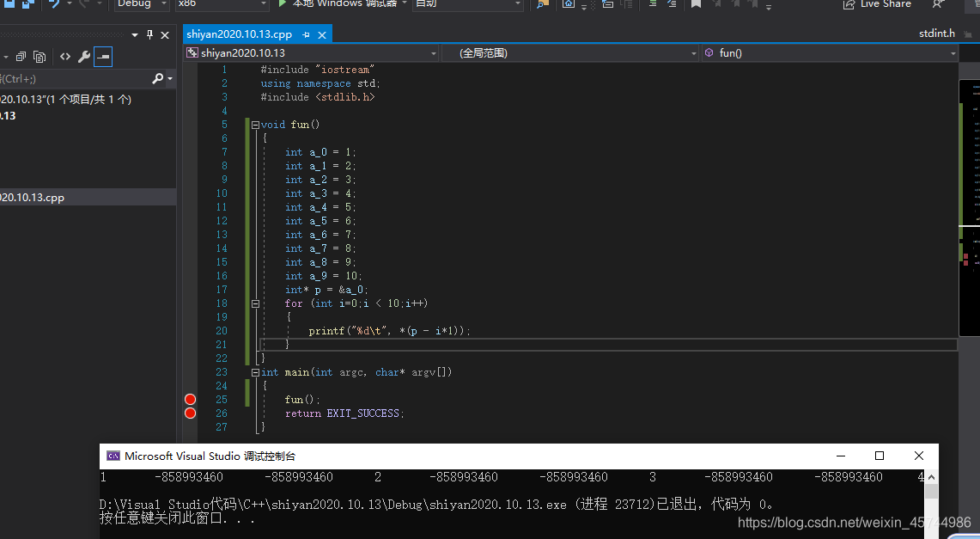This screenshot has height=539, width=980.
Task: Close the shiyan2020.10.13.cpp tab
Action: click(x=322, y=35)
